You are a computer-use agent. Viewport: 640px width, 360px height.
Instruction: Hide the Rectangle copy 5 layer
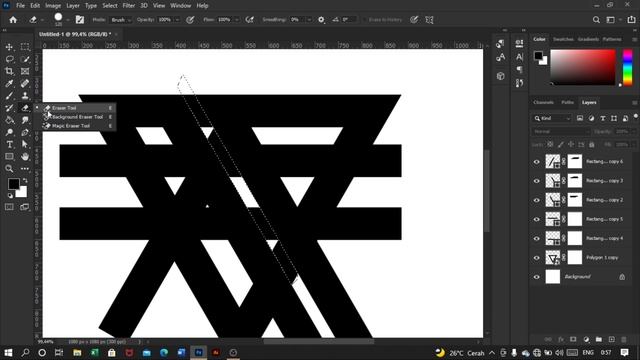[x=537, y=220]
